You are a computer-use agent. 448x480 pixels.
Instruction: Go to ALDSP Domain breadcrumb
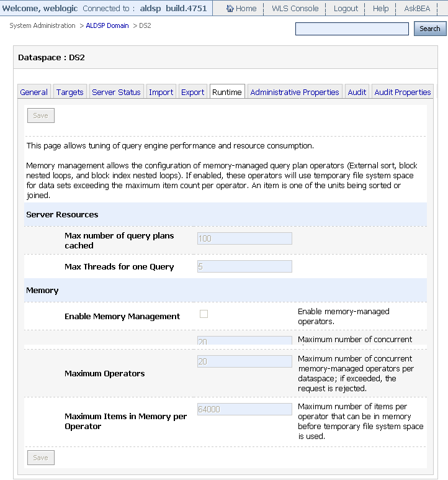click(107, 25)
